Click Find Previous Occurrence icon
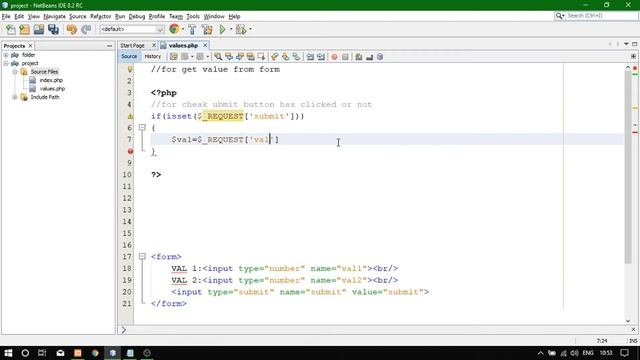The image size is (640, 360). [x=229, y=57]
